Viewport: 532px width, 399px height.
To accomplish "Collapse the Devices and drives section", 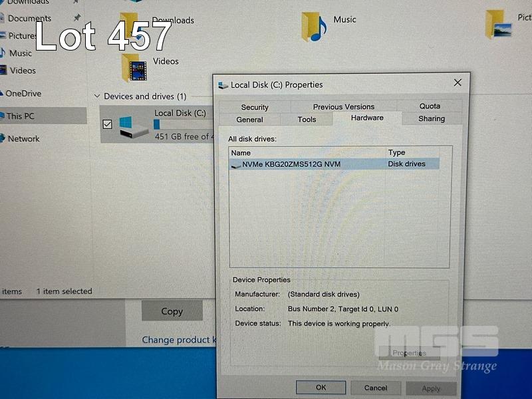I will [x=98, y=96].
